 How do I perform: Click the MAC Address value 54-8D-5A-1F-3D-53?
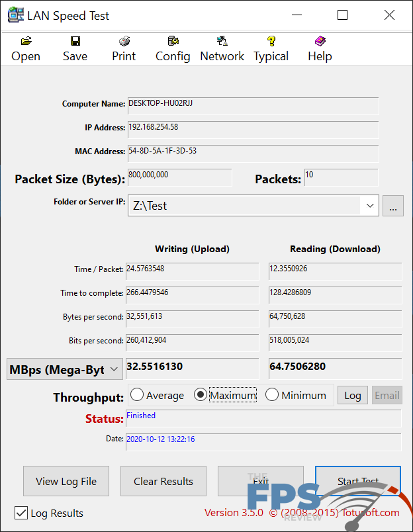coord(253,154)
